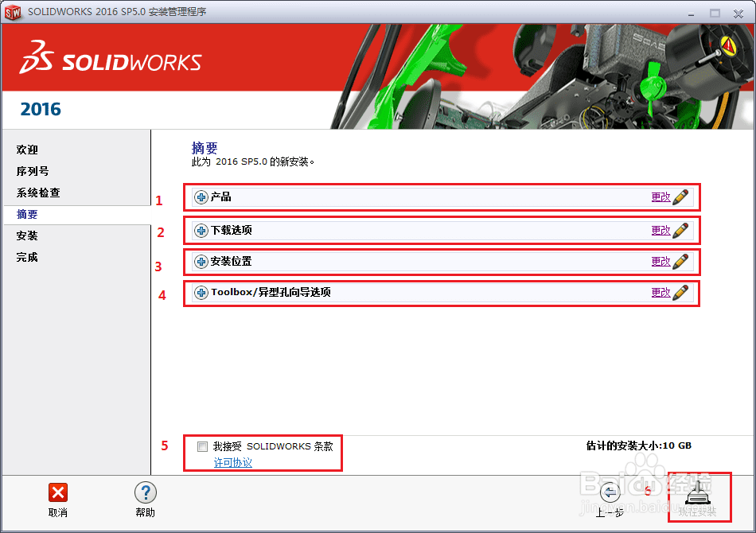Click 更改 link in Toolbox row
756x533 pixels.
(x=661, y=292)
